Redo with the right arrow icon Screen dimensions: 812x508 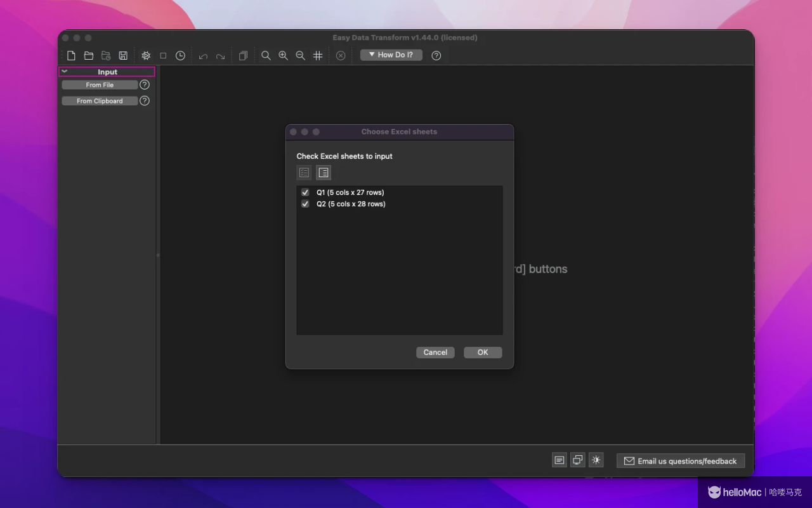tap(220, 56)
